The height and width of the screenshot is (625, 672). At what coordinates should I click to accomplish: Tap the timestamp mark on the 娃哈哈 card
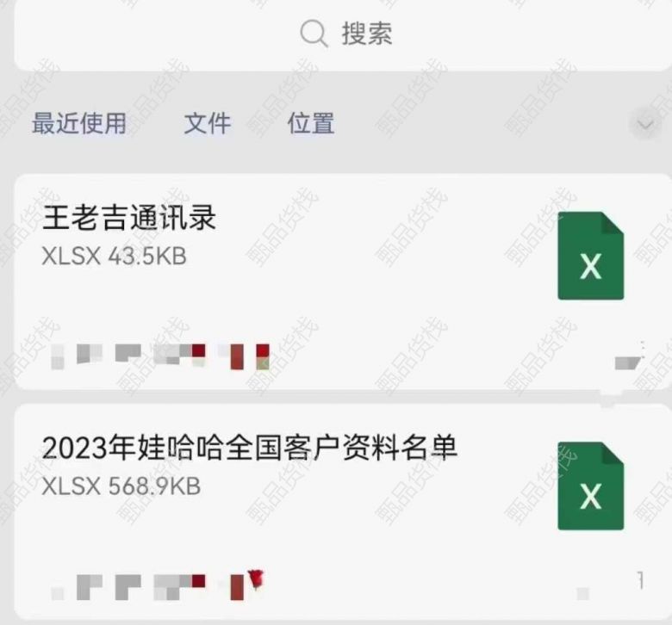click(640, 581)
